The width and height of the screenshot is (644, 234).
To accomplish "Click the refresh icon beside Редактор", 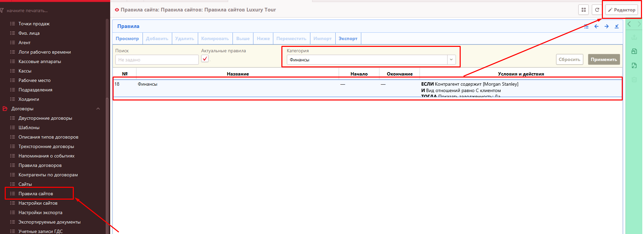I will coord(597,10).
